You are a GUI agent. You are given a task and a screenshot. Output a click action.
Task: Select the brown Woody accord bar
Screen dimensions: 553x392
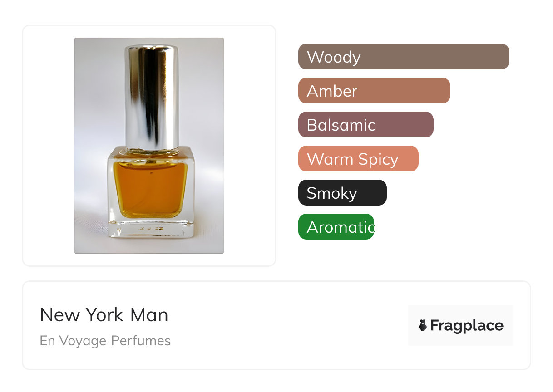coord(404,57)
